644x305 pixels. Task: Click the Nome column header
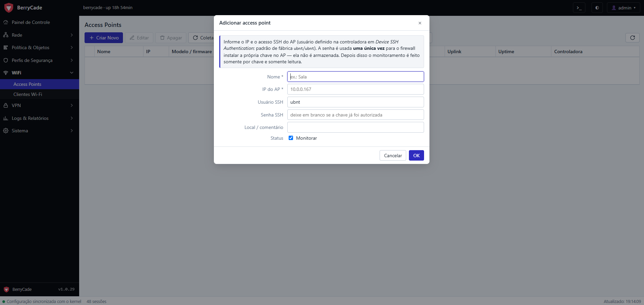119,52
